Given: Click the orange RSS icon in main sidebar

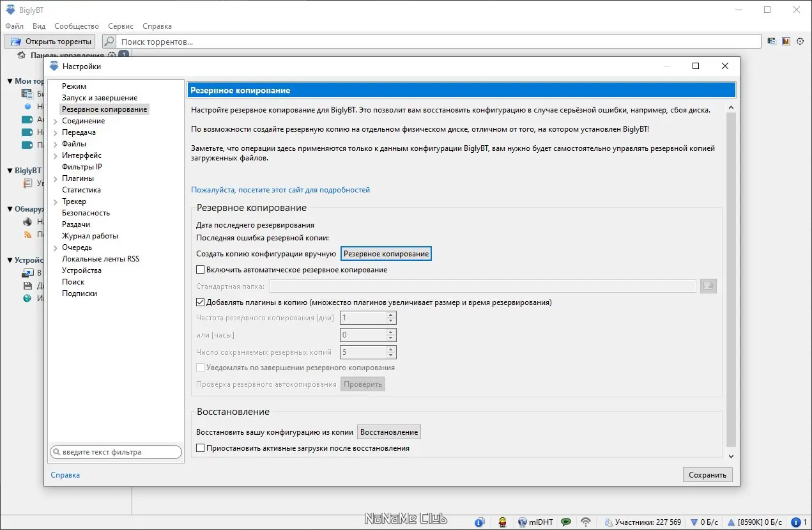Looking at the screenshot, I should [27, 235].
